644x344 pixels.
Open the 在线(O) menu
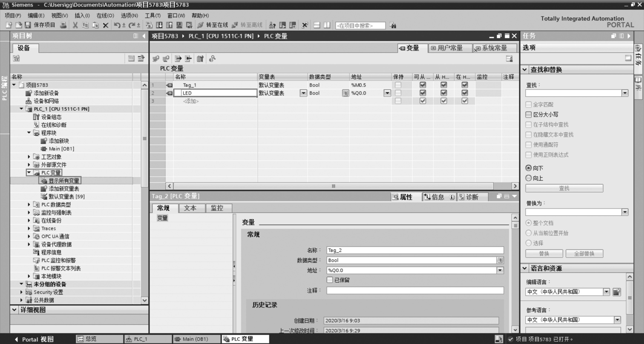(105, 16)
